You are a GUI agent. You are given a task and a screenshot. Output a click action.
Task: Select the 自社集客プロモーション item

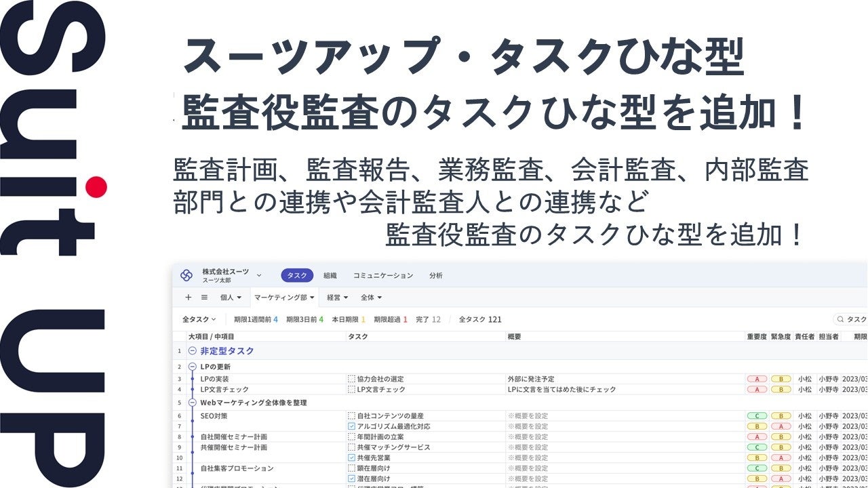click(237, 468)
